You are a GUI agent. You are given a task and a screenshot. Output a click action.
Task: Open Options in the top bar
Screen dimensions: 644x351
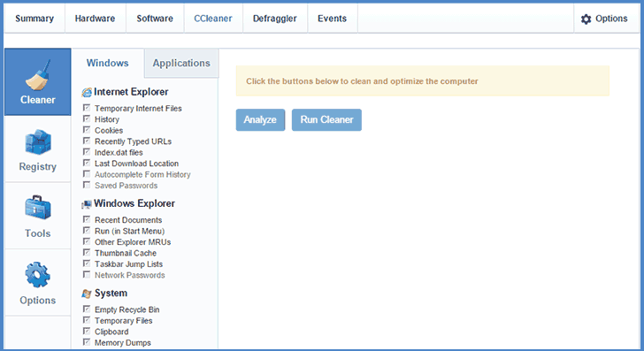pyautogui.click(x=606, y=19)
